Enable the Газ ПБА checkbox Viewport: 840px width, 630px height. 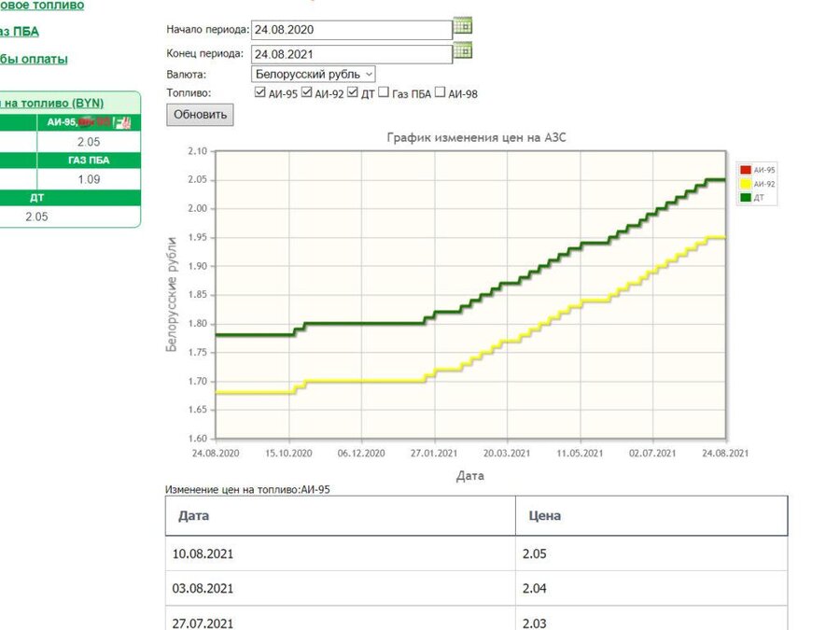tap(384, 92)
